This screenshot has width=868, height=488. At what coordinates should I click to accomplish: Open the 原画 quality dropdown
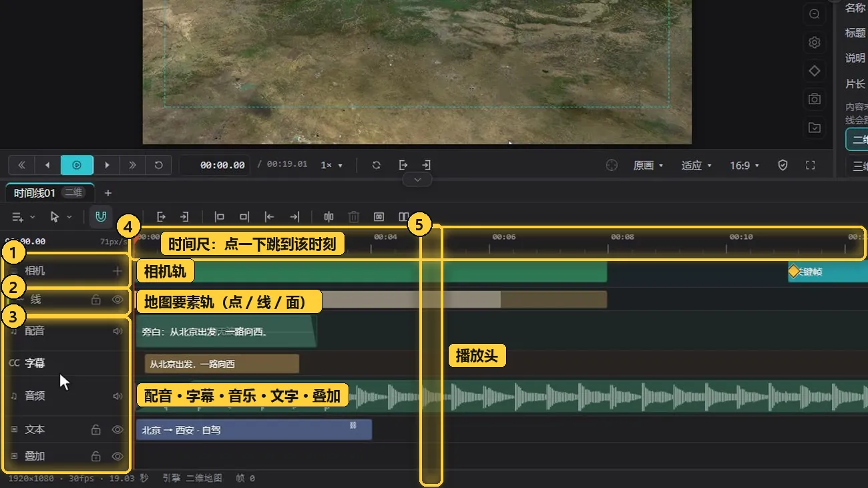point(648,165)
